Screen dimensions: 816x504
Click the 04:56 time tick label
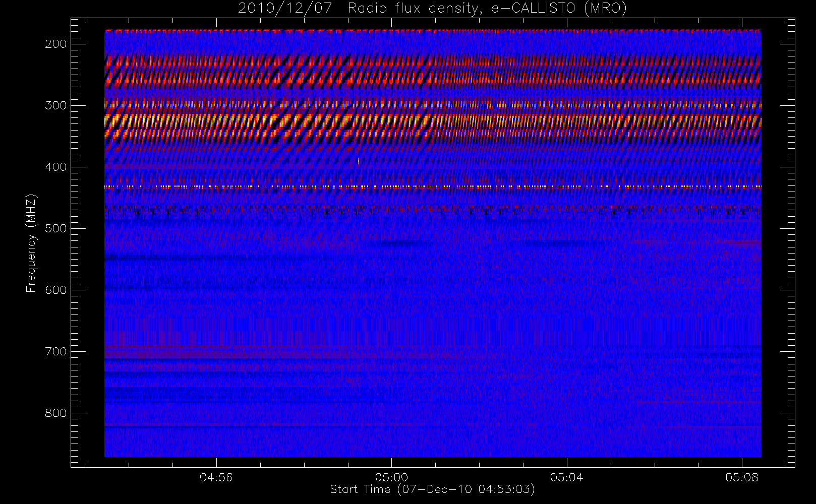[x=216, y=477]
